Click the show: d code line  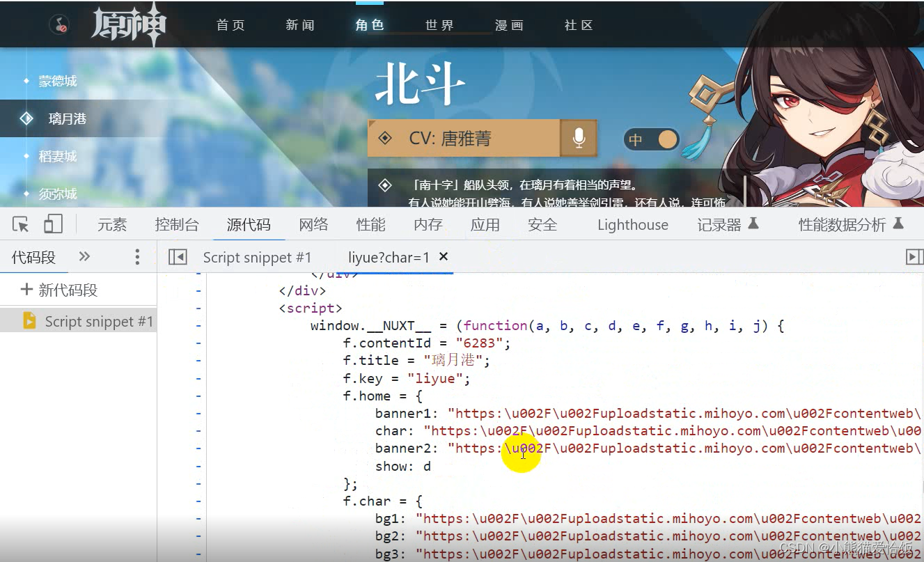pos(403,466)
